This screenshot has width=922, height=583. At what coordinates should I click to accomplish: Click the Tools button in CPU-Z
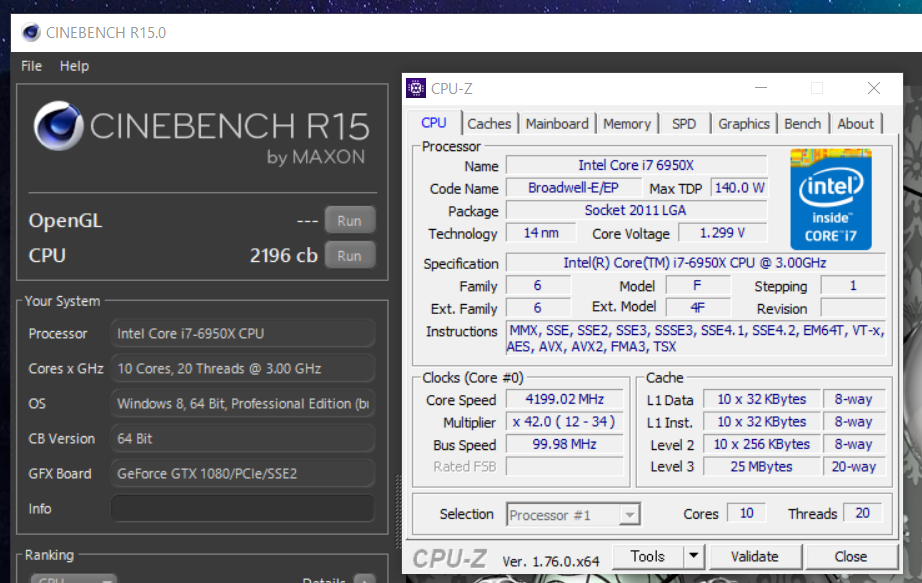(x=648, y=556)
